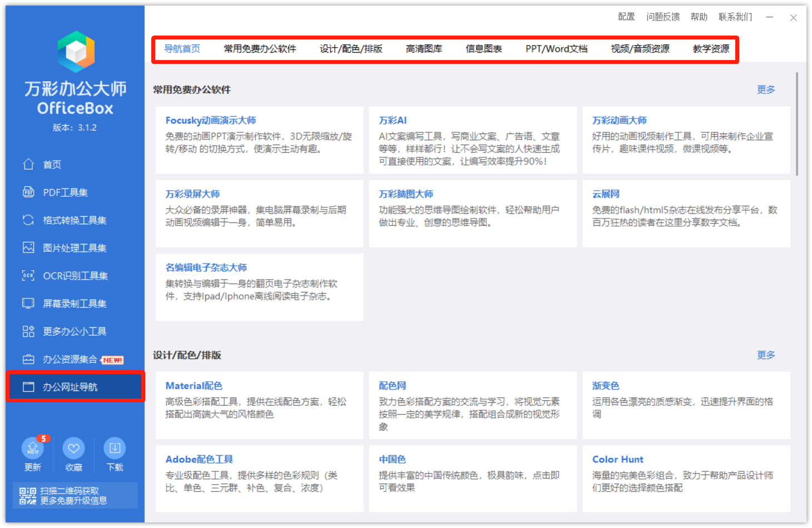Open the Material配色 link
Image resolution: width=812 pixels, height=528 pixels.
tap(194, 385)
